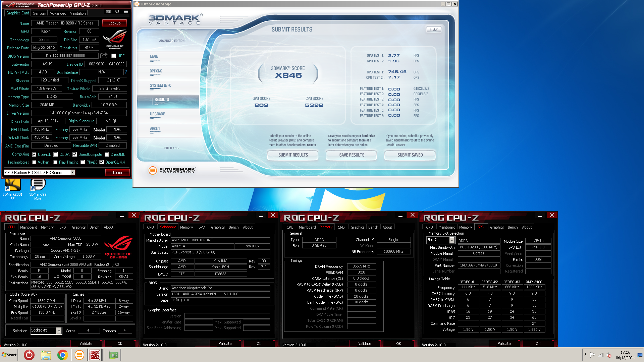This screenshot has height=362, width=644.
Task: Click the taskbar clock showing 17:26
Action: [625, 355]
